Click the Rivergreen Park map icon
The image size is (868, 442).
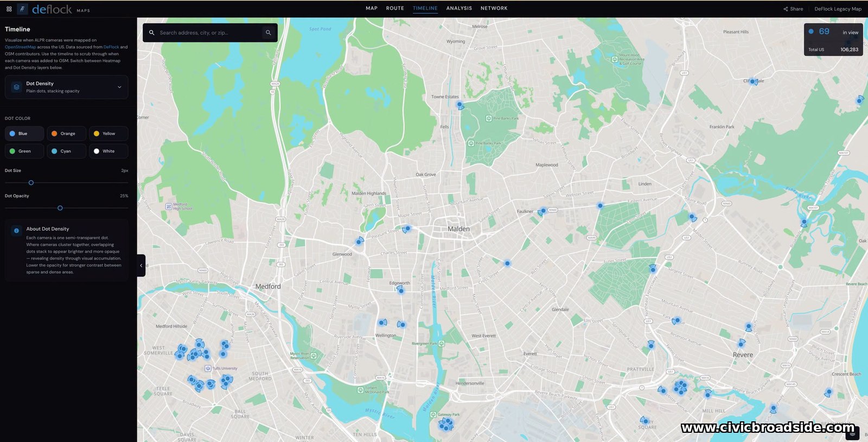(x=442, y=344)
